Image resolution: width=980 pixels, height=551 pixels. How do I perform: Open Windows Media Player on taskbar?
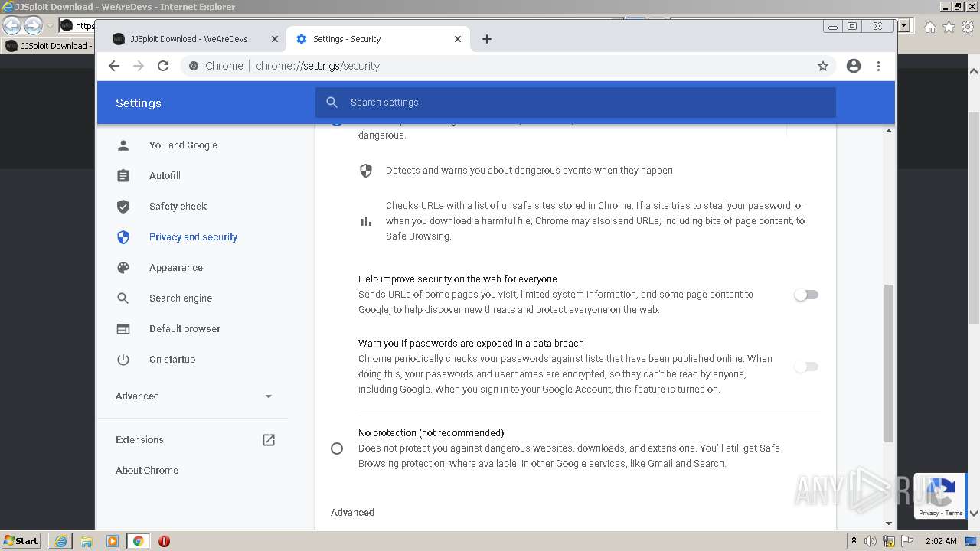pos(113,541)
